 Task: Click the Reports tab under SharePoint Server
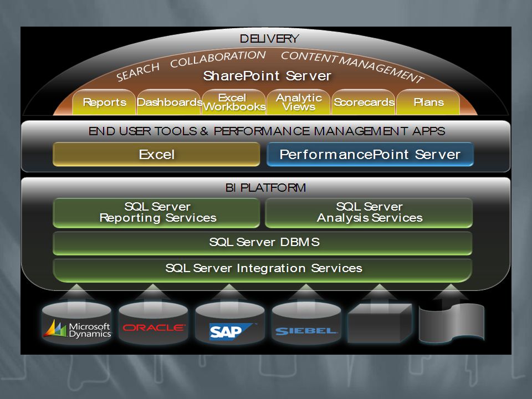(x=104, y=102)
